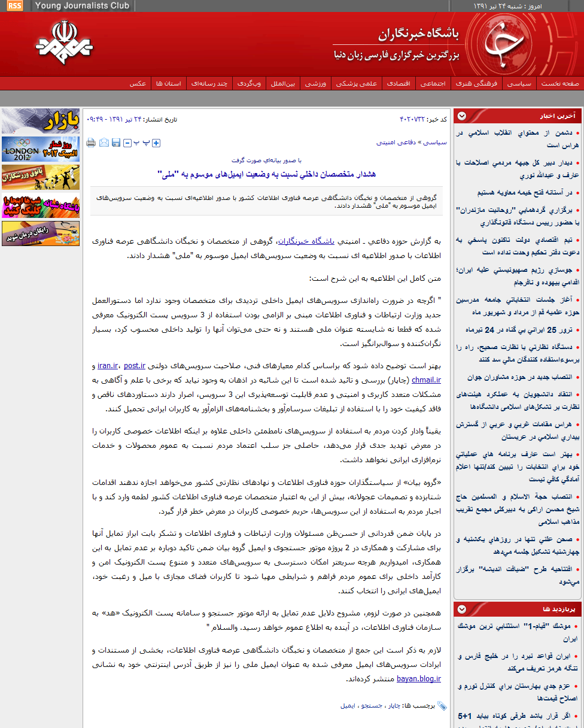584x728 pixels.
Task: Decrease font size with minus icon
Action: click(x=127, y=142)
